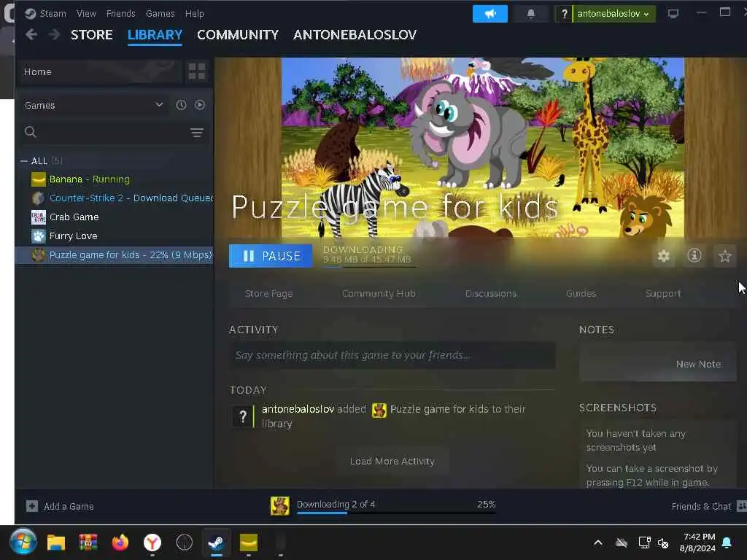The image size is (747, 560).
Task: Launch Firefox from taskbar
Action: click(x=120, y=542)
